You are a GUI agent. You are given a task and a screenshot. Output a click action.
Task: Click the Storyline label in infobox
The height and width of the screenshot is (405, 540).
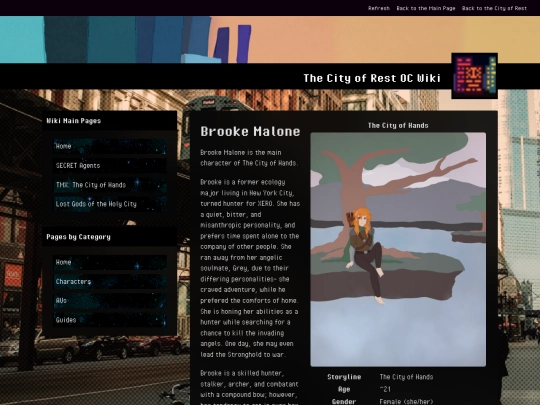pos(344,377)
